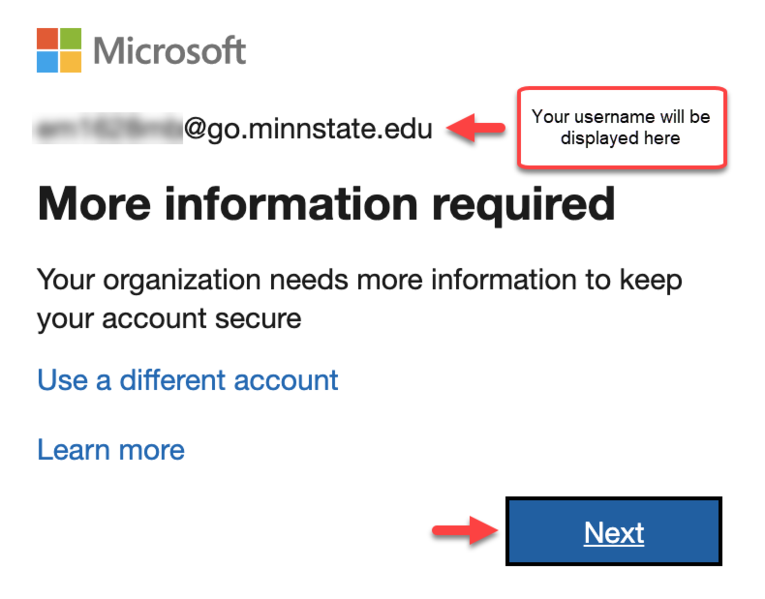This screenshot has height=599, width=765.
Task: Click the red square in Microsoft logo
Action: pos(47,37)
